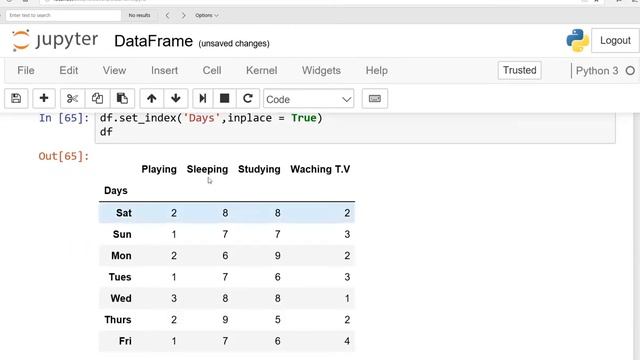Select the Mon row label
640x360 pixels.
coord(121,256)
